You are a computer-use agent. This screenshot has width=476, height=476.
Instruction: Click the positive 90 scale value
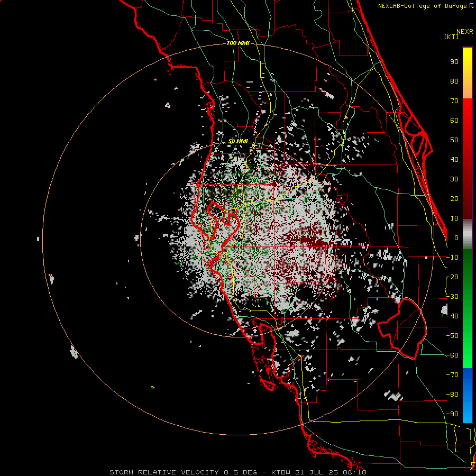pyautogui.click(x=454, y=62)
